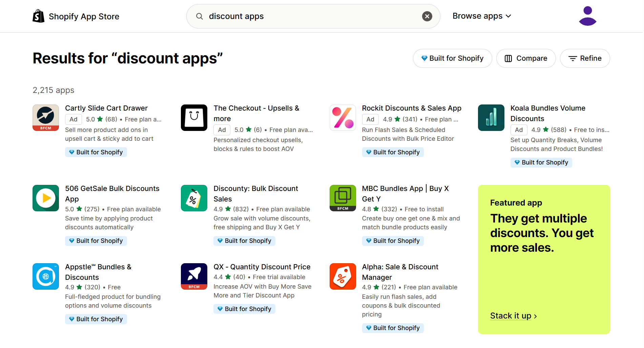The width and height of the screenshot is (644, 348).
Task: Open the Discounty: Bulk Discount Sales icon
Action: coord(194,198)
